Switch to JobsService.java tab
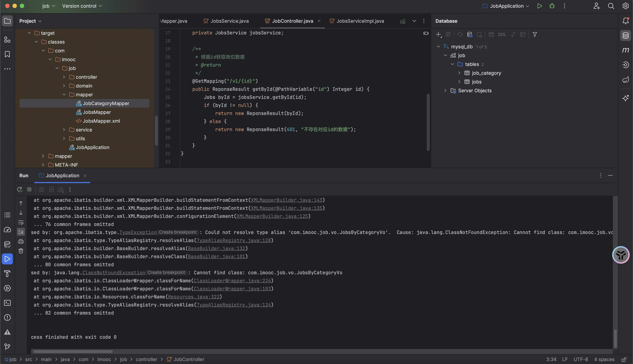The height and width of the screenshot is (364, 633). [226, 21]
